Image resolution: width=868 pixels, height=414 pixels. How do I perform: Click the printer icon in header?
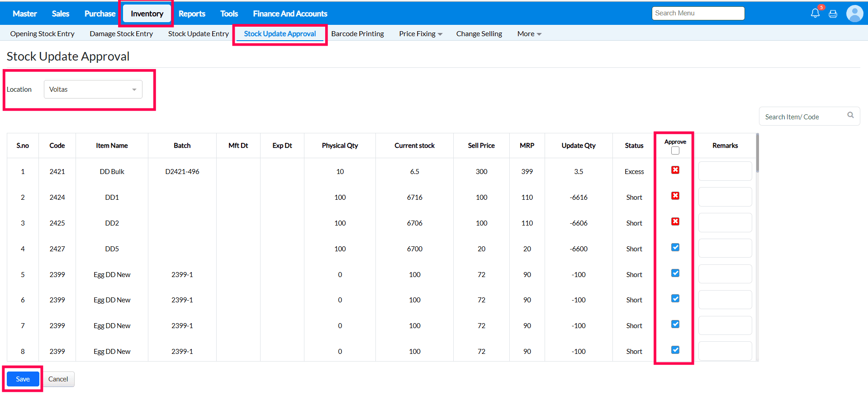[833, 14]
